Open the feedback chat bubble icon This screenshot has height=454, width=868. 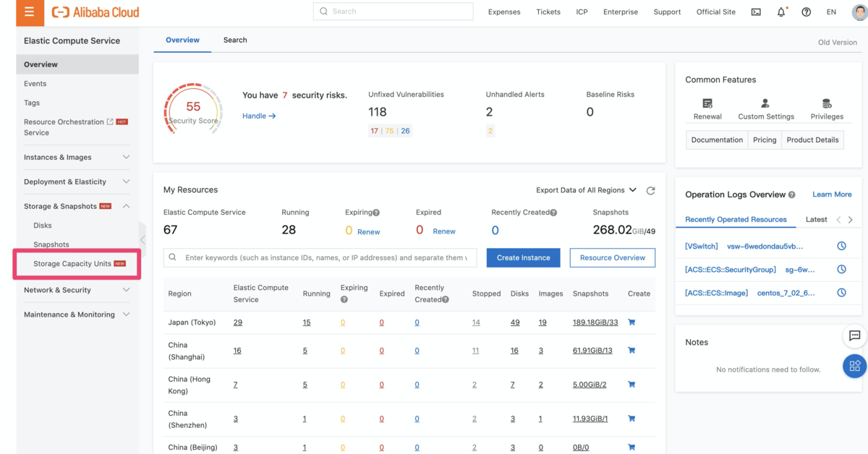pyautogui.click(x=854, y=335)
